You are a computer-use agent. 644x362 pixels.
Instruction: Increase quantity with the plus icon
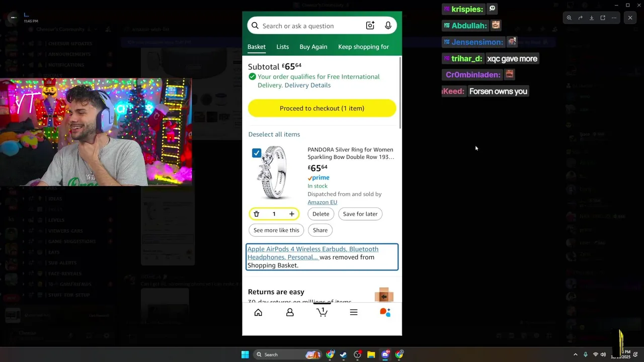(292, 214)
